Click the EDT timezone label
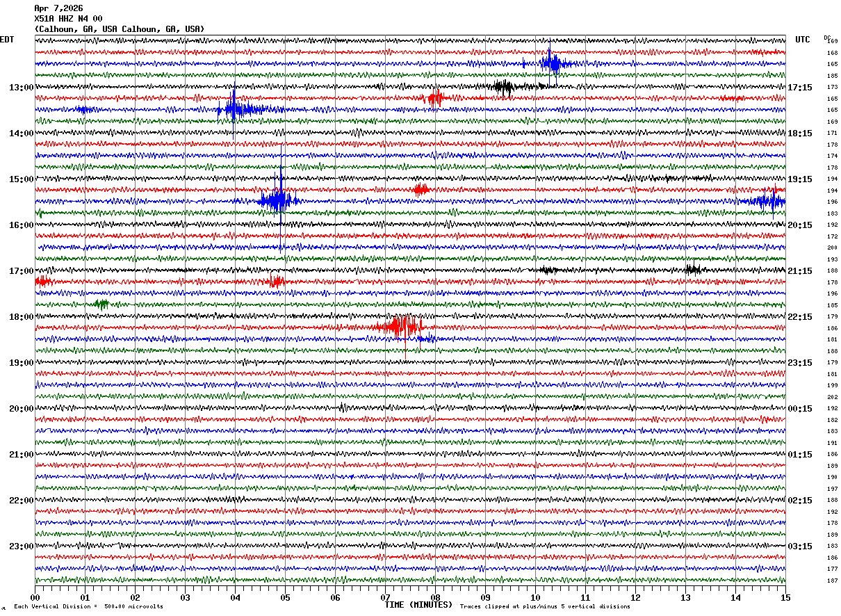Image resolution: width=841 pixels, height=616 pixels. tap(7, 40)
